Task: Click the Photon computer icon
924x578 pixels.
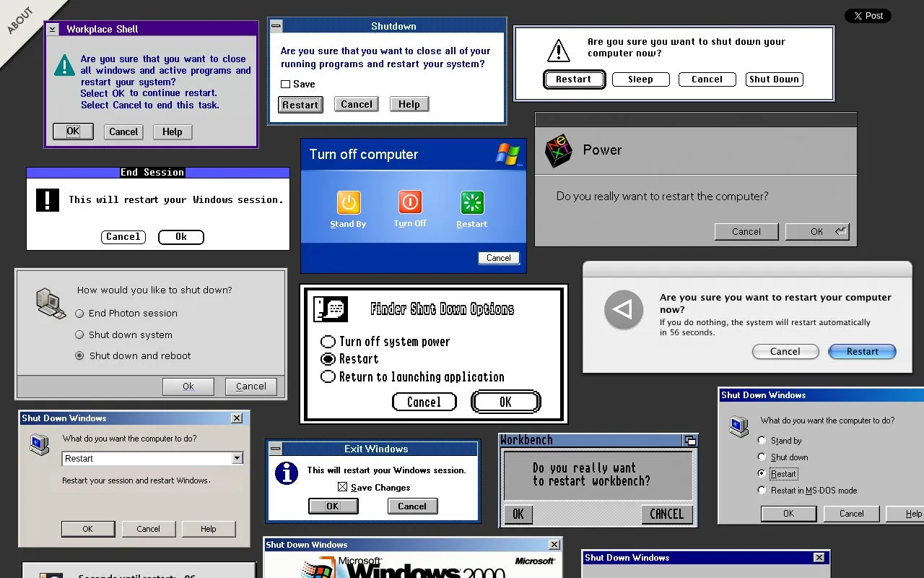Action: pos(51,303)
